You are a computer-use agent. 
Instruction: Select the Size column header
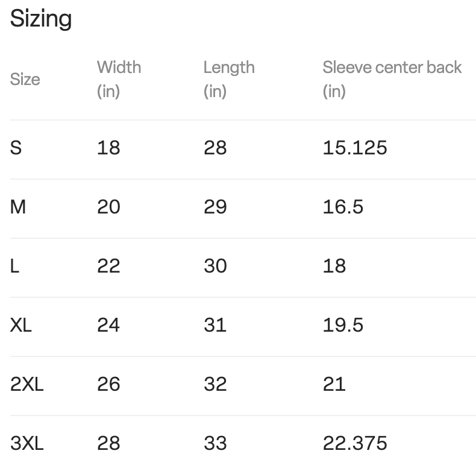pyautogui.click(x=25, y=80)
